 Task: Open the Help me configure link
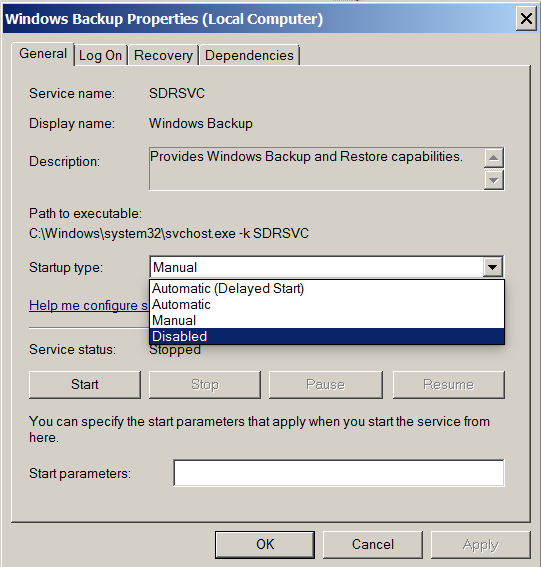[89, 306]
